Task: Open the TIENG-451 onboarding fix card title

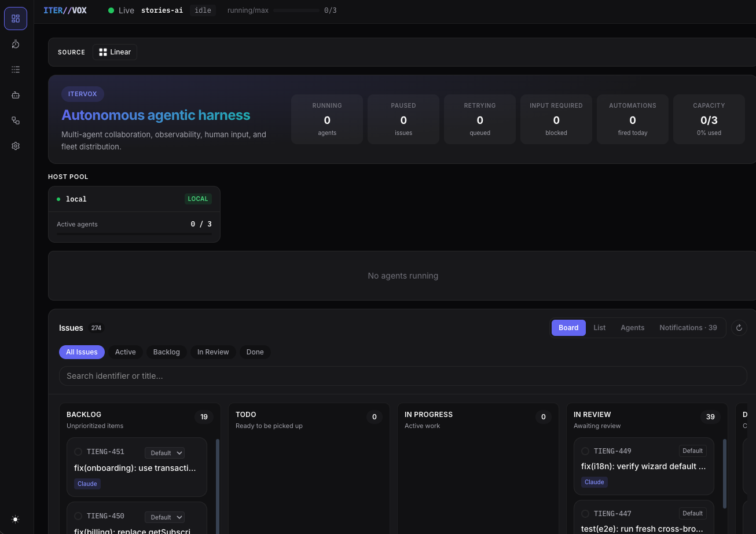Action: 135,468
